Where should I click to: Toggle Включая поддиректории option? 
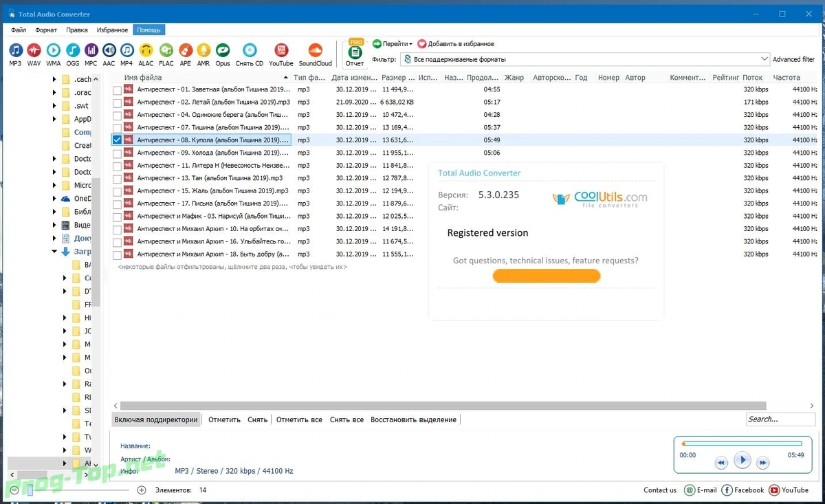[x=156, y=419]
